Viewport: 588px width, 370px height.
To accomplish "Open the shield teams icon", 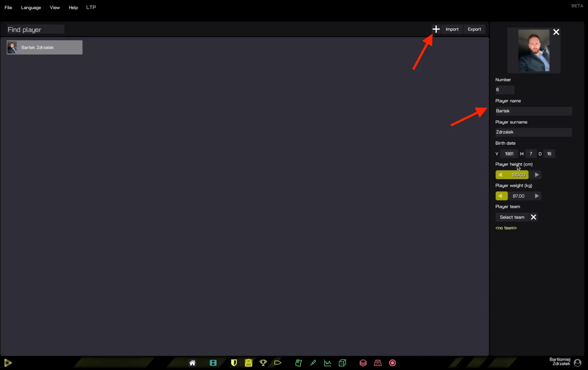I will 234,363.
